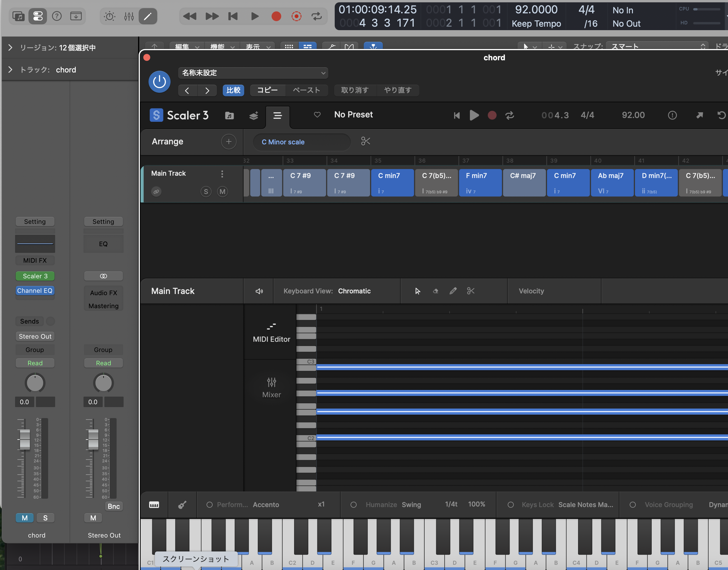Toggle the speaker audition icon in MIDI editor
Screen dimensions: 728x570
click(259, 291)
